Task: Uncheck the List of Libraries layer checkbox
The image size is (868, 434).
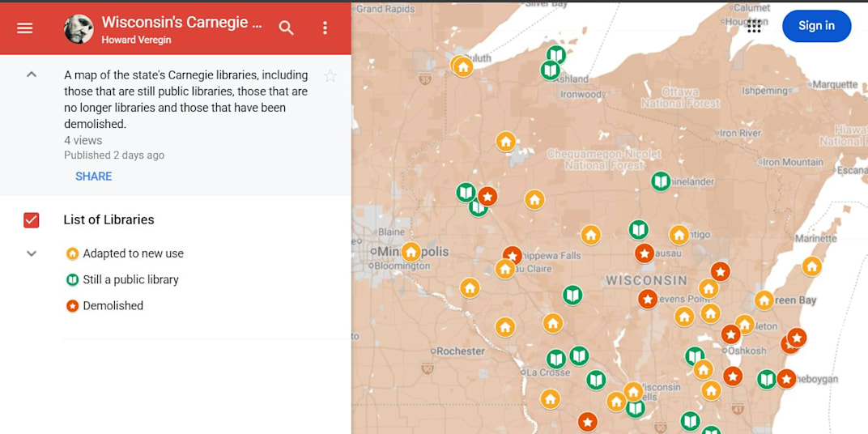Action: click(x=32, y=219)
